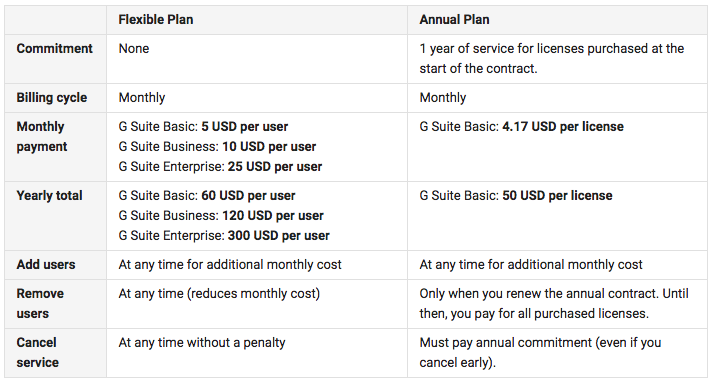The width and height of the screenshot is (717, 388).
Task: Click the Flexible Plan column header
Action: (x=155, y=20)
